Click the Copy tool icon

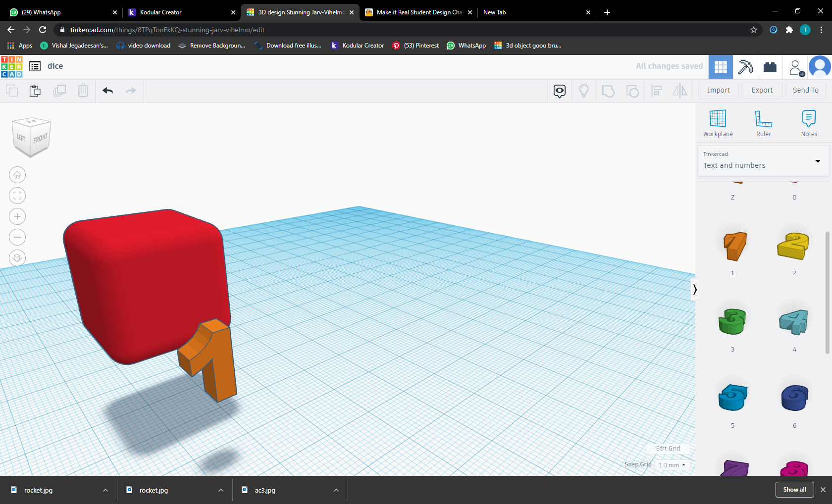[x=12, y=91]
